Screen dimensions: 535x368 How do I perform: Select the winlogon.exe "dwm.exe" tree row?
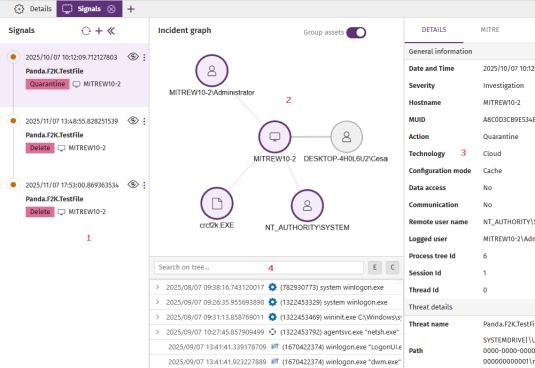(276, 362)
